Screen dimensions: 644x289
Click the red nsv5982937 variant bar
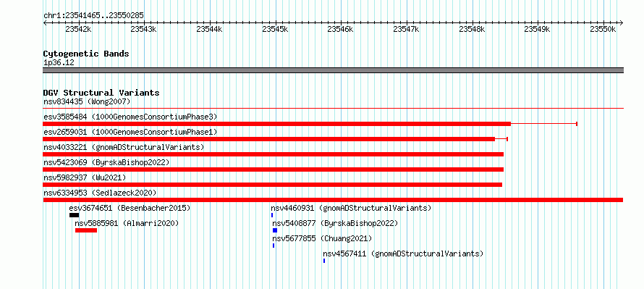click(x=272, y=185)
